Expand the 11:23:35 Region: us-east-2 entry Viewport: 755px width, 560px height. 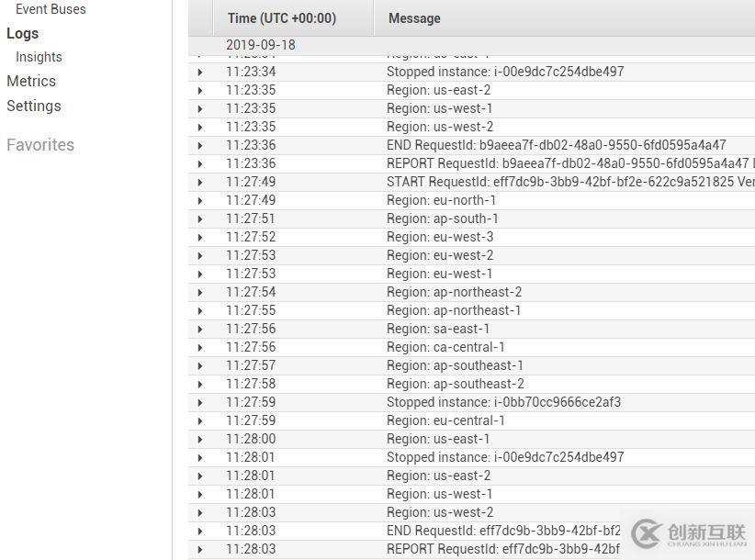[x=200, y=91]
